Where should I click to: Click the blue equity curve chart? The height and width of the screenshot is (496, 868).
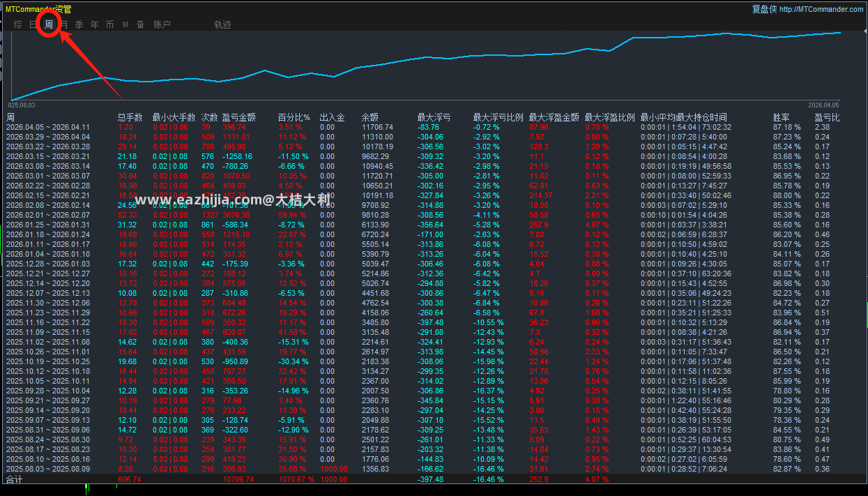point(425,66)
